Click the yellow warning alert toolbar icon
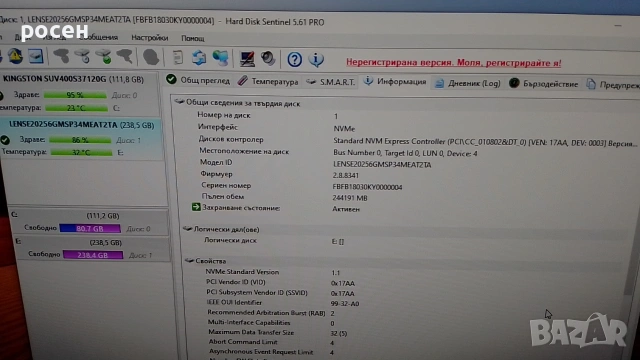Viewport: 640px width, 360px height. pyautogui.click(x=16, y=56)
